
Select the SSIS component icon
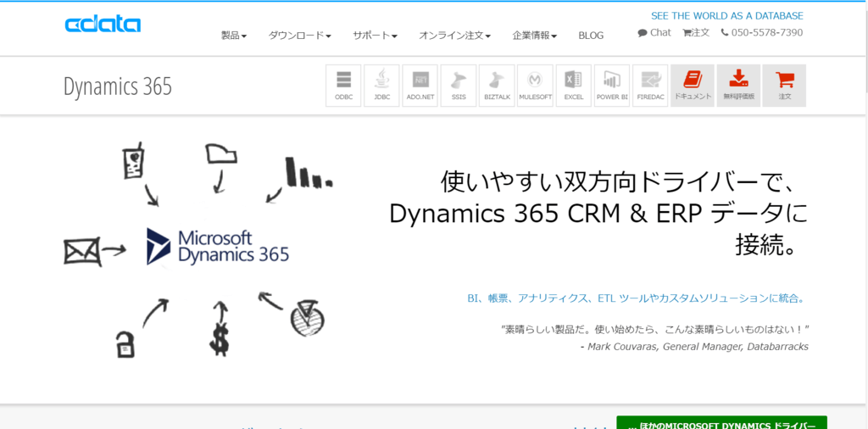pyautogui.click(x=459, y=86)
